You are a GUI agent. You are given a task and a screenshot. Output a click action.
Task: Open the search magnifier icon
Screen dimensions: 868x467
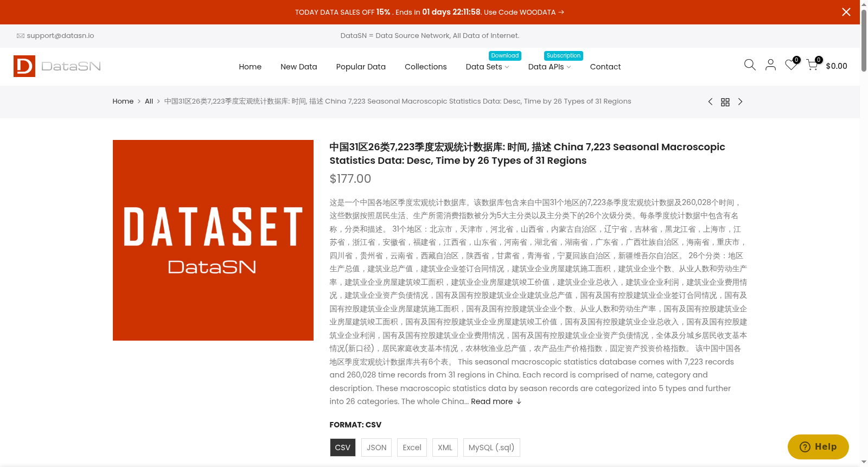click(750, 65)
